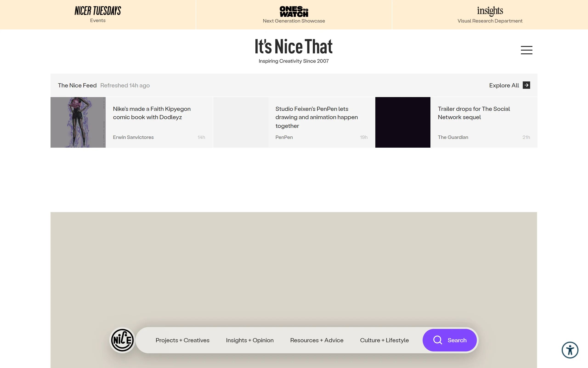Click the Explore All arrow icon
This screenshot has height=368, width=588.
(x=526, y=85)
